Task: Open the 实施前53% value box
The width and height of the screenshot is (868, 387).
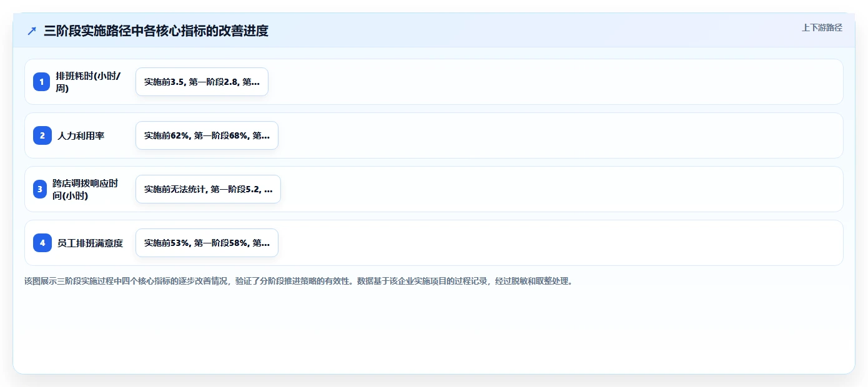Action: [207, 243]
